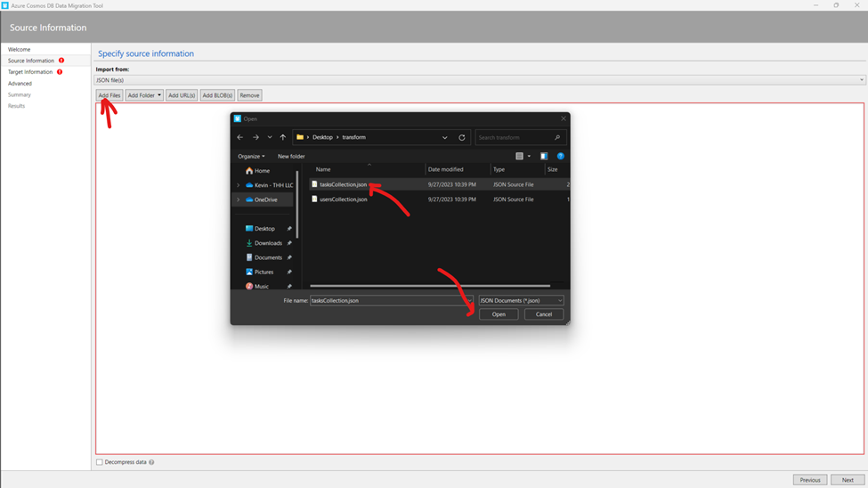Click the pin icon beside Downloads
This screenshot has height=488, width=868.
(289, 243)
